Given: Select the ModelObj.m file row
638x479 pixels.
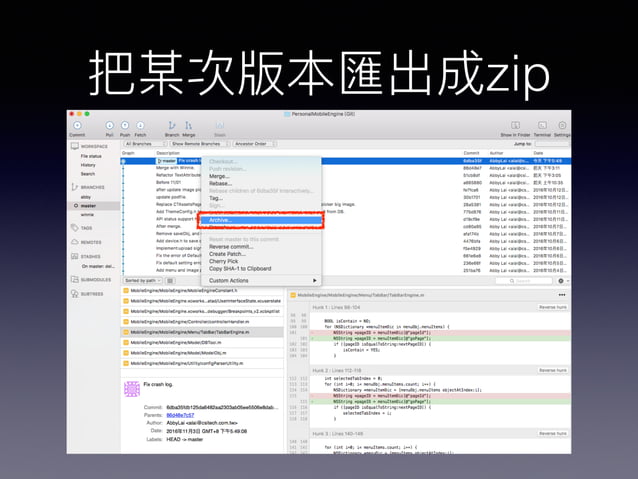Looking at the screenshot, I should point(202,353).
